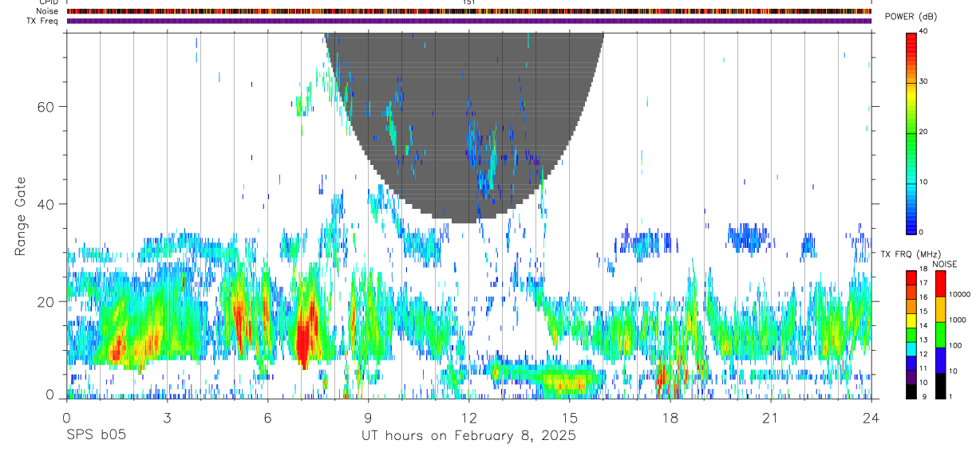Click the 20 tick on the power colorbar
This screenshot has height=452, width=980.
924,132
